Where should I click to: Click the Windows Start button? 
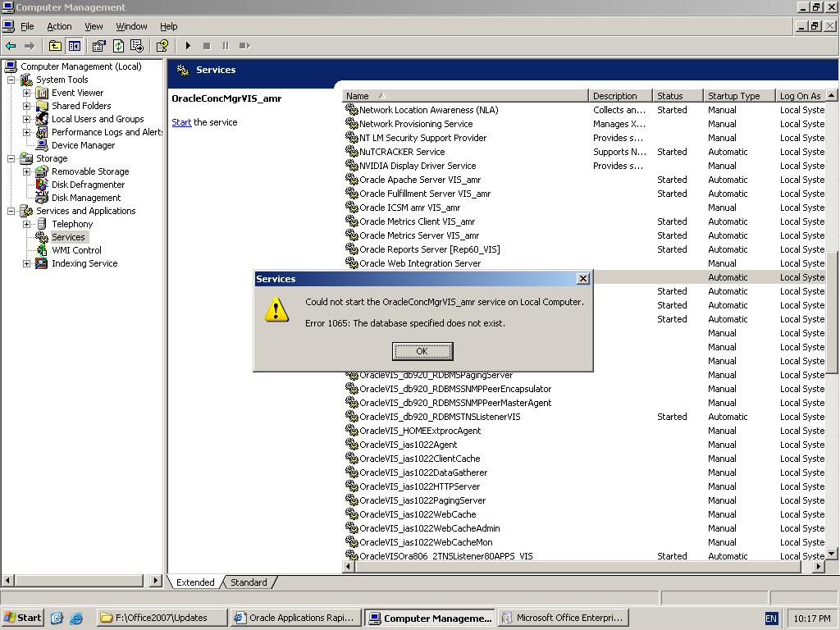22,618
